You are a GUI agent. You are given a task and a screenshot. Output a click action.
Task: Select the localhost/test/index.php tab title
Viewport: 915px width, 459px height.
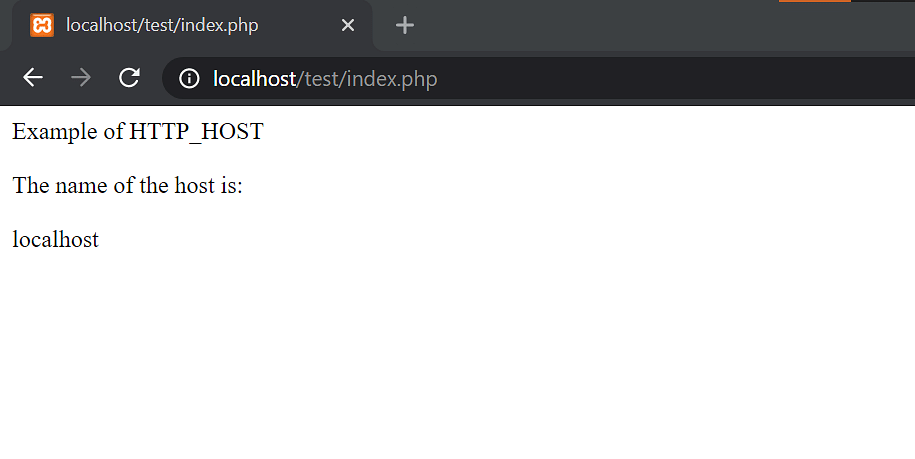(162, 25)
